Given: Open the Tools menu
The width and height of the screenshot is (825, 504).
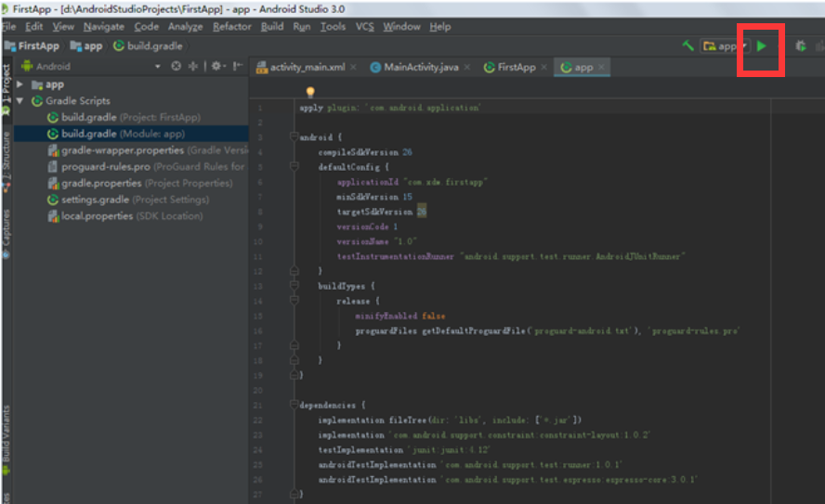Looking at the screenshot, I should (x=333, y=26).
